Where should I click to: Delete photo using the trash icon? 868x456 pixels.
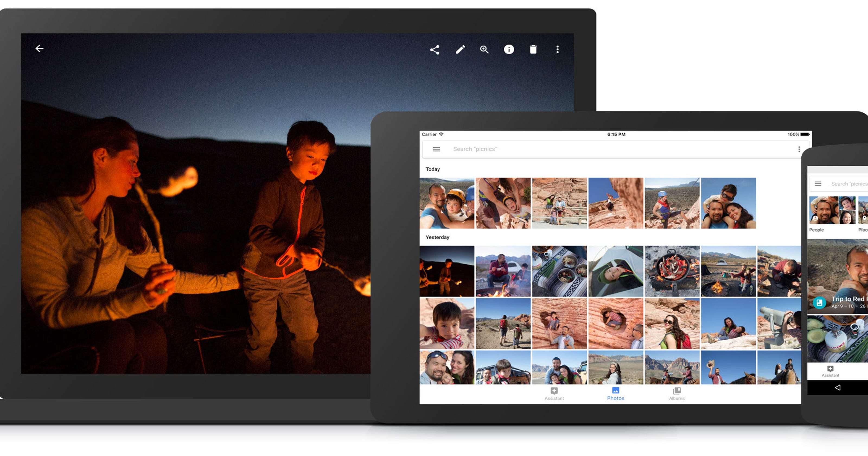(x=533, y=50)
